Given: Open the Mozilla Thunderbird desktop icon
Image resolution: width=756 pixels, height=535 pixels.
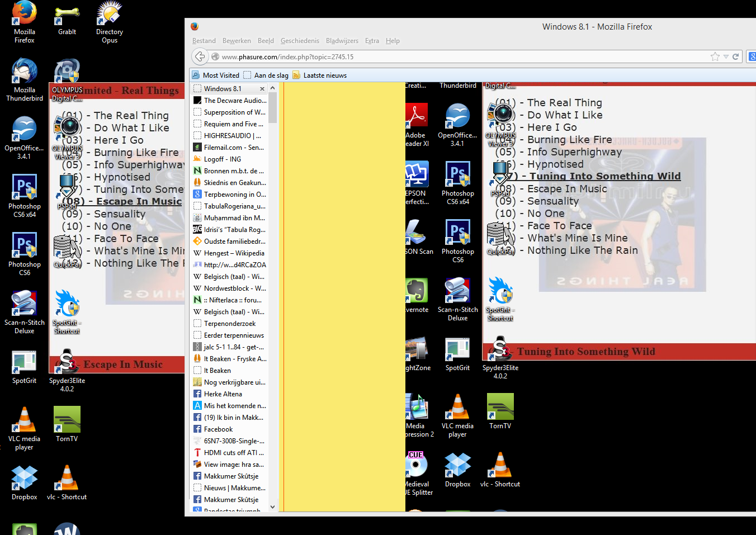Looking at the screenshot, I should pos(25,80).
